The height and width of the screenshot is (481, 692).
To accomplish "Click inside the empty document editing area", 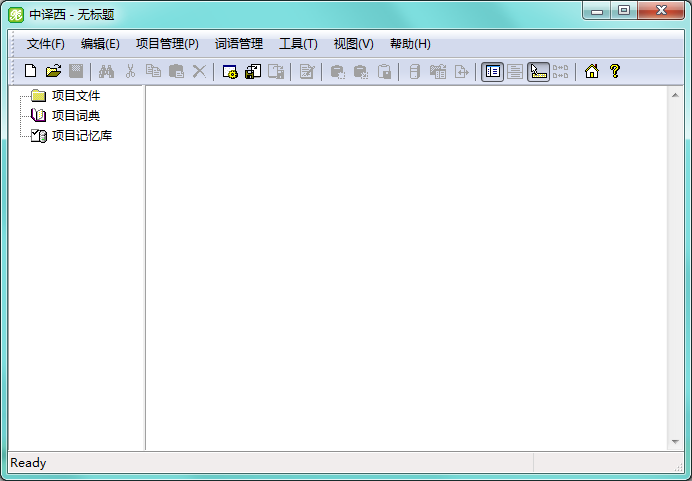I will [x=406, y=268].
